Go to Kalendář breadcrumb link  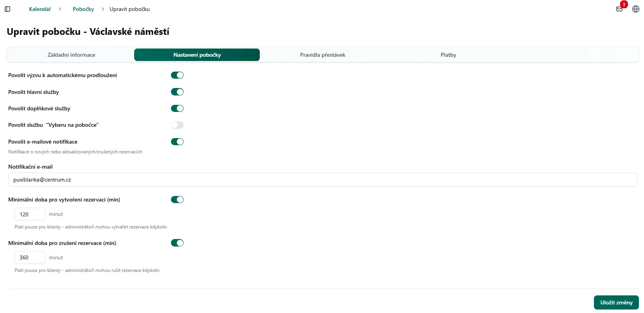tap(40, 9)
